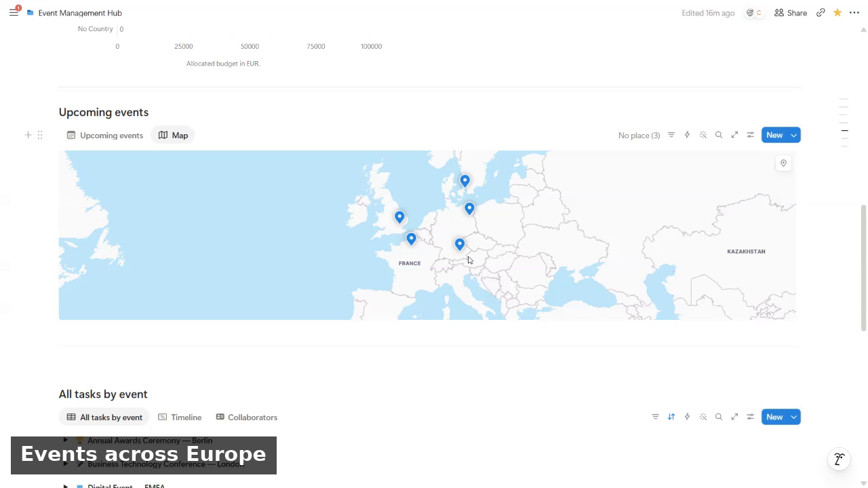Click the map pin over southern Germany
The width and height of the screenshot is (868, 488).
pos(460,243)
